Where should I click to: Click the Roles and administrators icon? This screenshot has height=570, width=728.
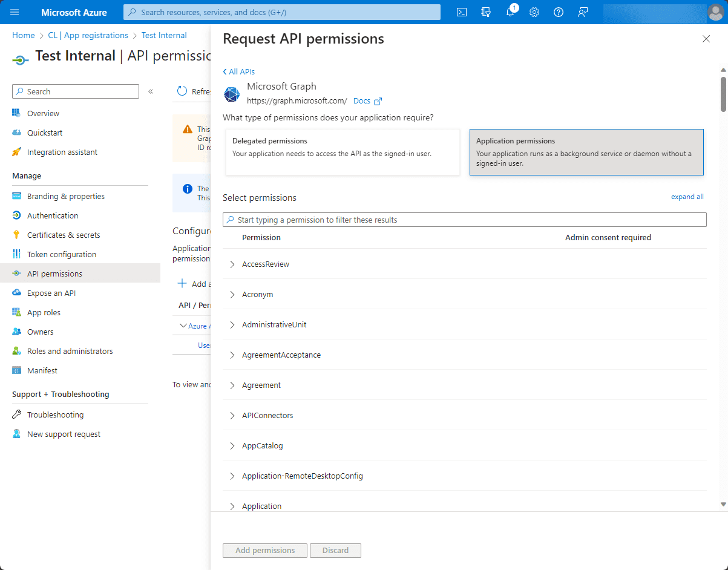tap(16, 351)
